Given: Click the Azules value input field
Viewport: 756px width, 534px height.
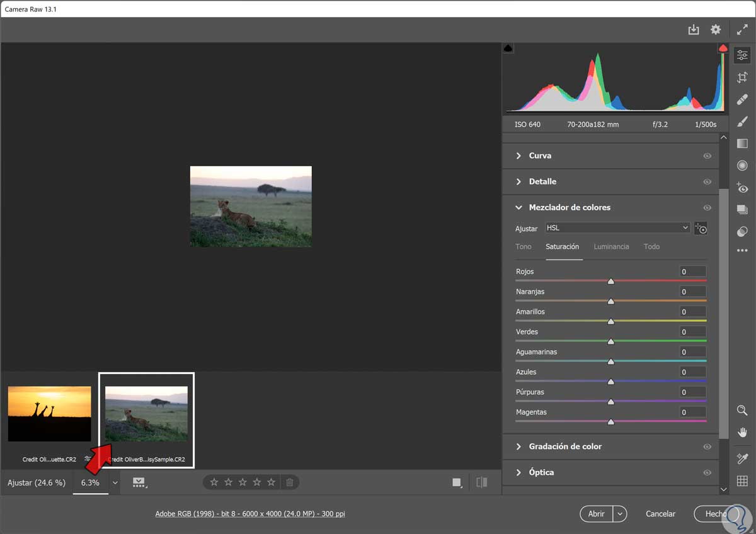Looking at the screenshot, I should pos(692,372).
